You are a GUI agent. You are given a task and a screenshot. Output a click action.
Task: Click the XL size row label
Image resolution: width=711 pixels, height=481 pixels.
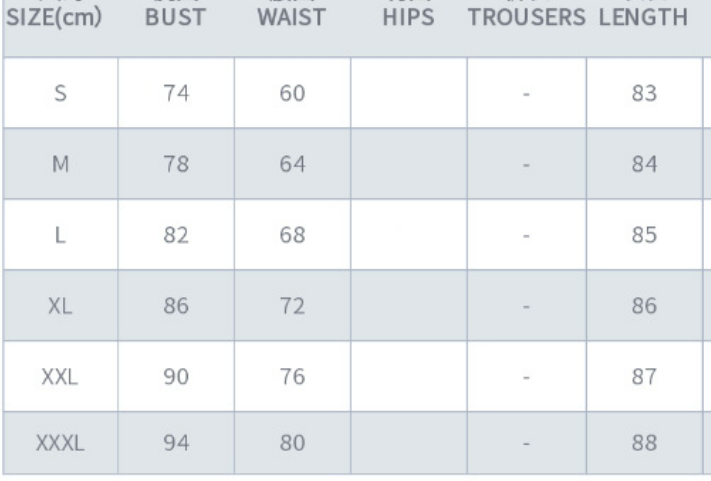tap(59, 306)
